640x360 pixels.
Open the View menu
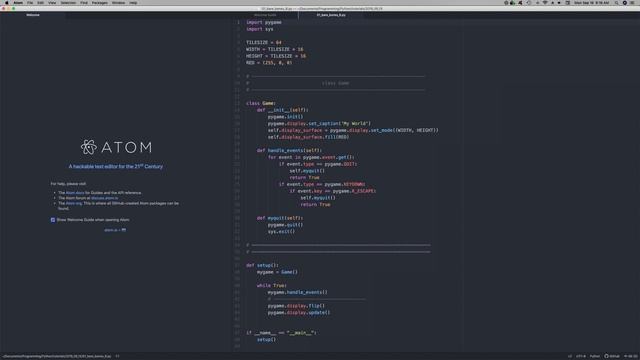(52, 3)
